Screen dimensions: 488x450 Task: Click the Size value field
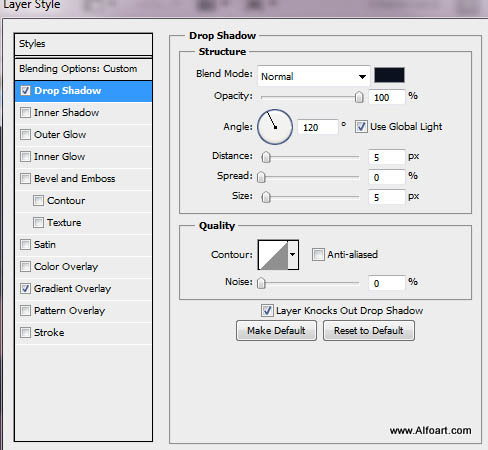(x=387, y=197)
